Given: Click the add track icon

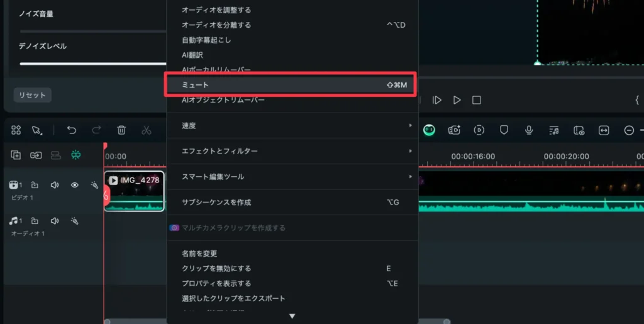Looking at the screenshot, I should tap(16, 155).
